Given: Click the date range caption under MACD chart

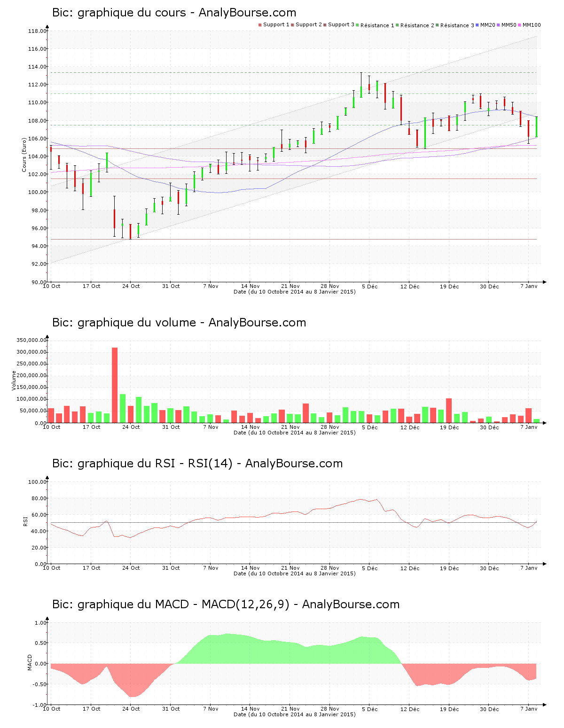Looking at the screenshot, I should [295, 714].
